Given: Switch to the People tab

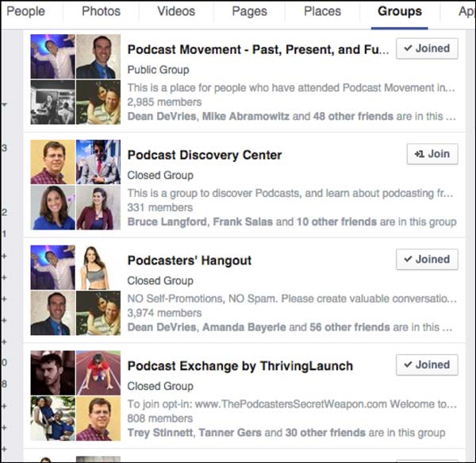Looking at the screenshot, I should click(x=26, y=12).
